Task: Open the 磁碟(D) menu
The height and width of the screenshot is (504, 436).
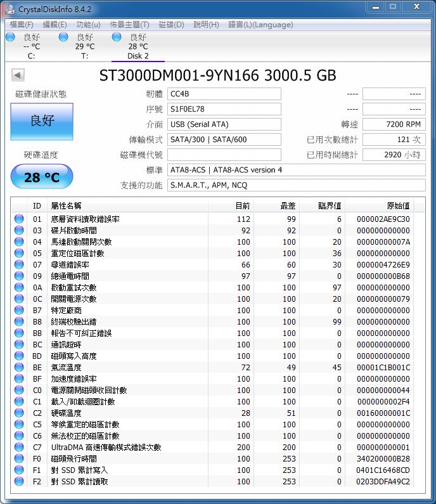Action: pos(172,25)
